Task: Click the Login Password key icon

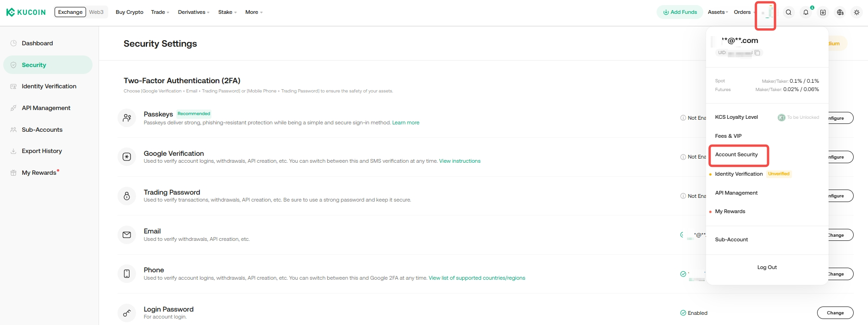Action: click(x=127, y=313)
